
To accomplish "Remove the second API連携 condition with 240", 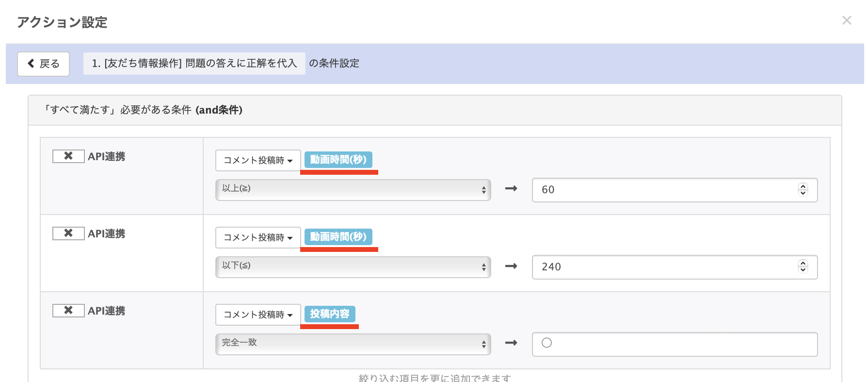I will point(68,233).
